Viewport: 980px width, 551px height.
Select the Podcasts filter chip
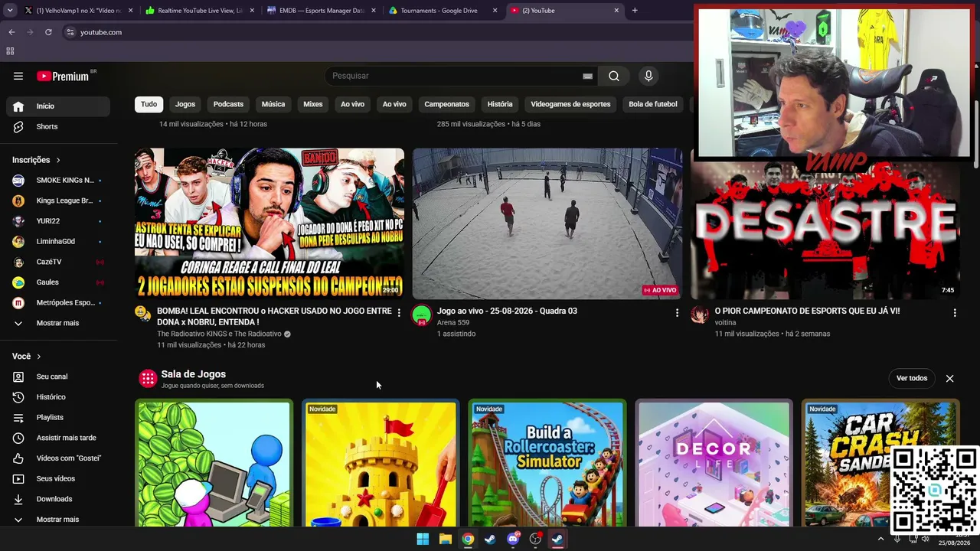pyautogui.click(x=228, y=104)
